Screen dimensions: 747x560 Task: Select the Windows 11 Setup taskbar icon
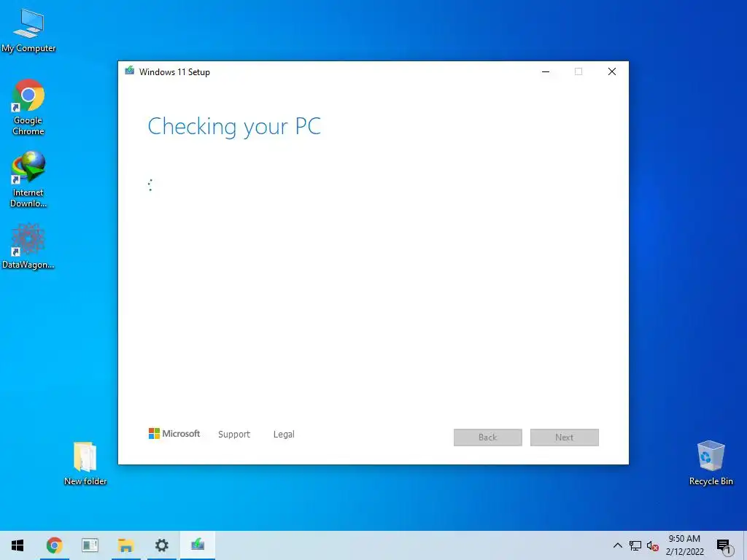198,545
